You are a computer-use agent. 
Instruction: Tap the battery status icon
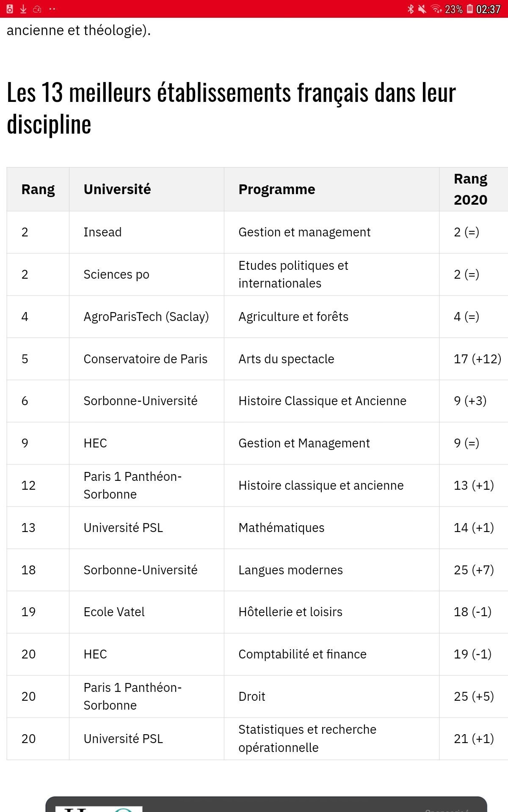pyautogui.click(x=470, y=9)
